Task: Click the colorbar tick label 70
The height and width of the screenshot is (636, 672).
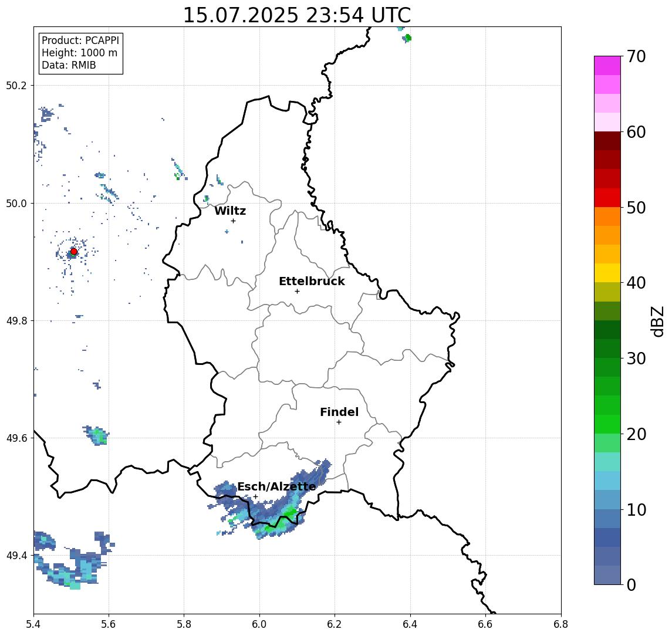Action: click(x=636, y=56)
